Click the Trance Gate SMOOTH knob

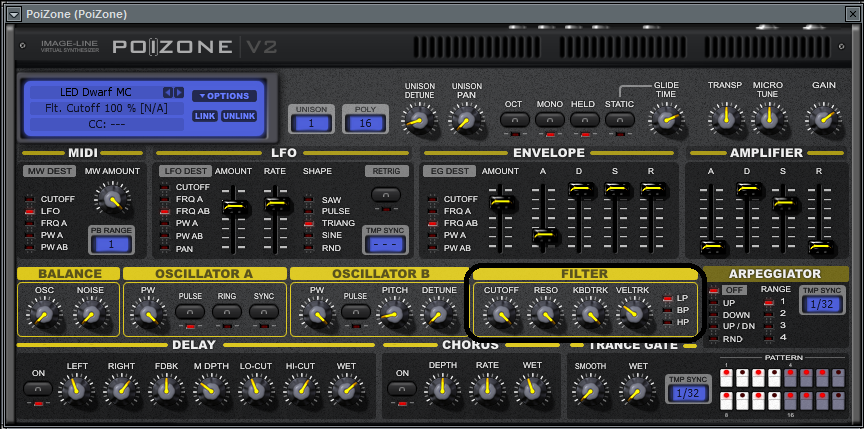590,386
